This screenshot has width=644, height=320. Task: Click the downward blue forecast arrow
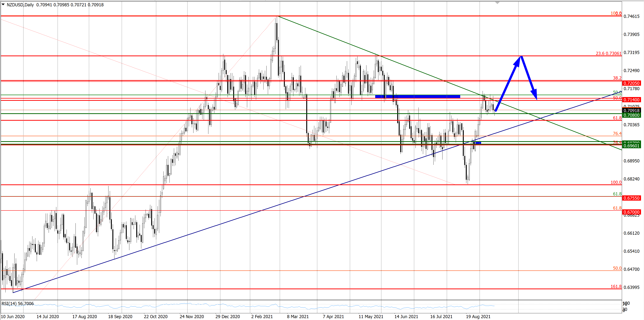(x=529, y=78)
